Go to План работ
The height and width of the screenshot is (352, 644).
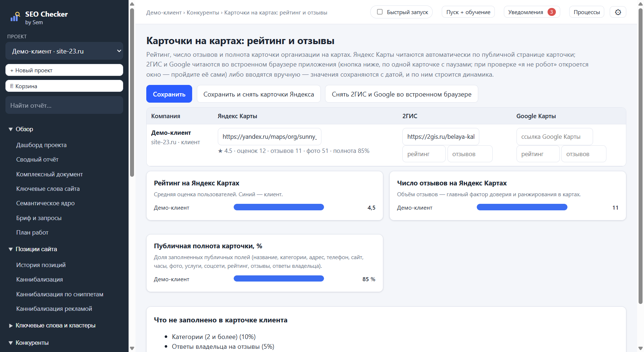click(32, 232)
